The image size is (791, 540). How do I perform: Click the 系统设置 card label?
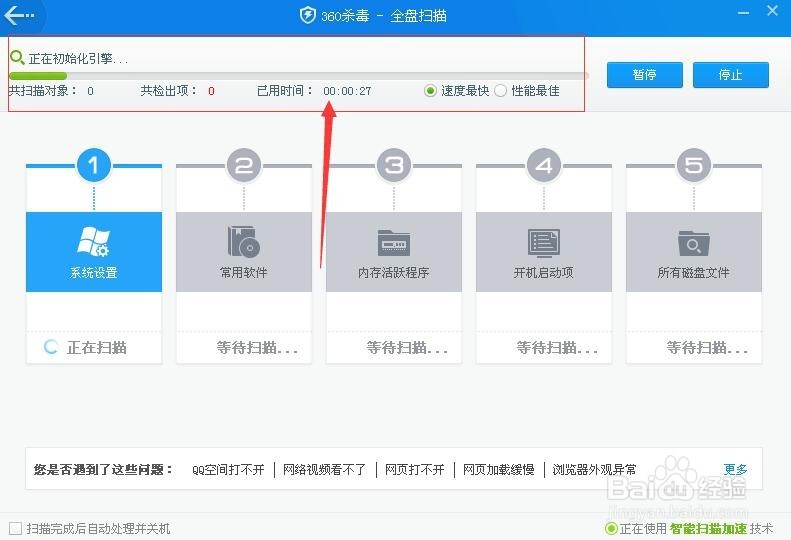(93, 273)
